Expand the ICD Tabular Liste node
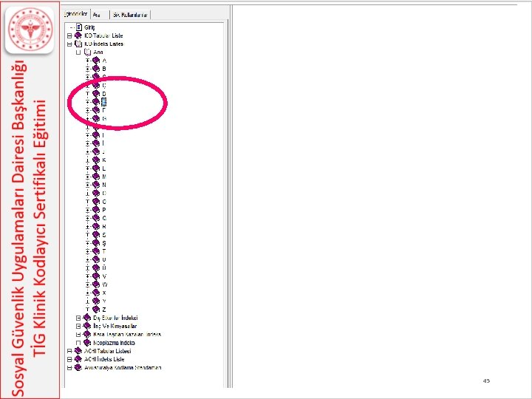 [x=69, y=35]
